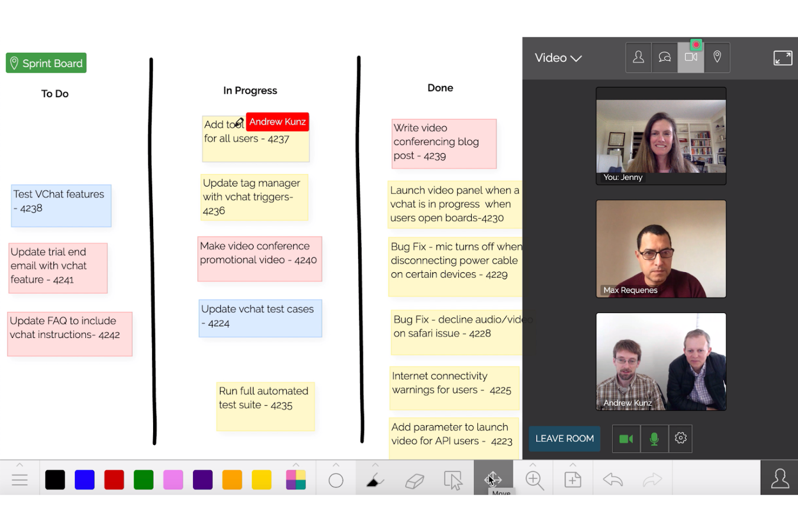Undo the last action

click(x=613, y=479)
